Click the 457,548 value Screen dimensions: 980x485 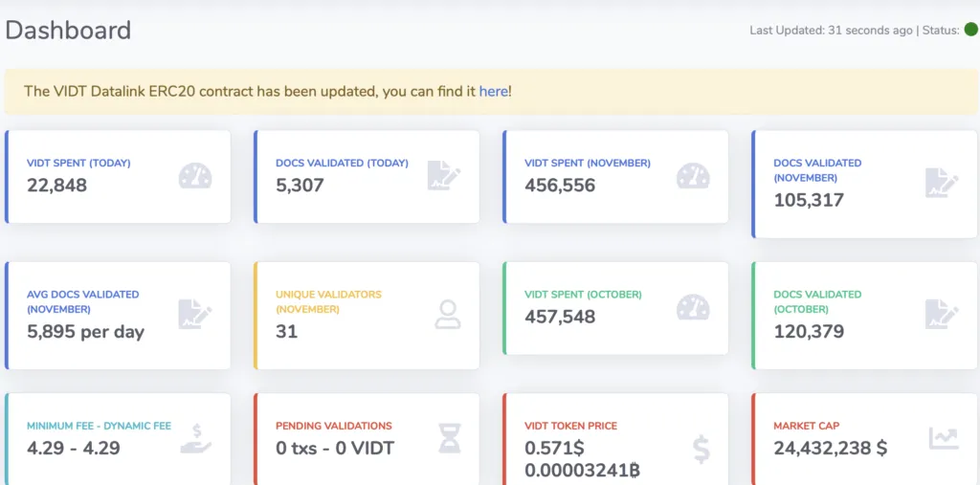pos(560,317)
